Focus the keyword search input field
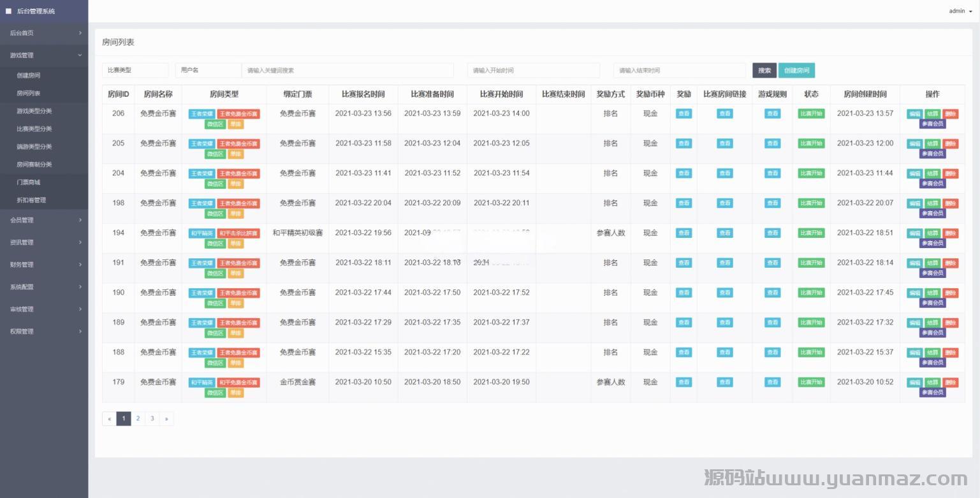 coord(347,70)
